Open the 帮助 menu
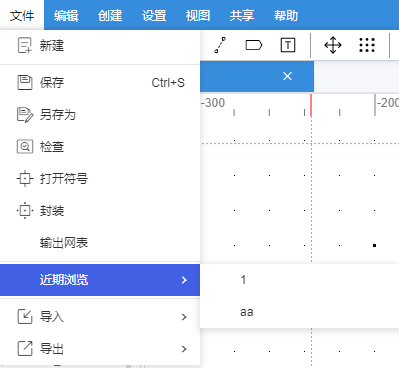 286,15
